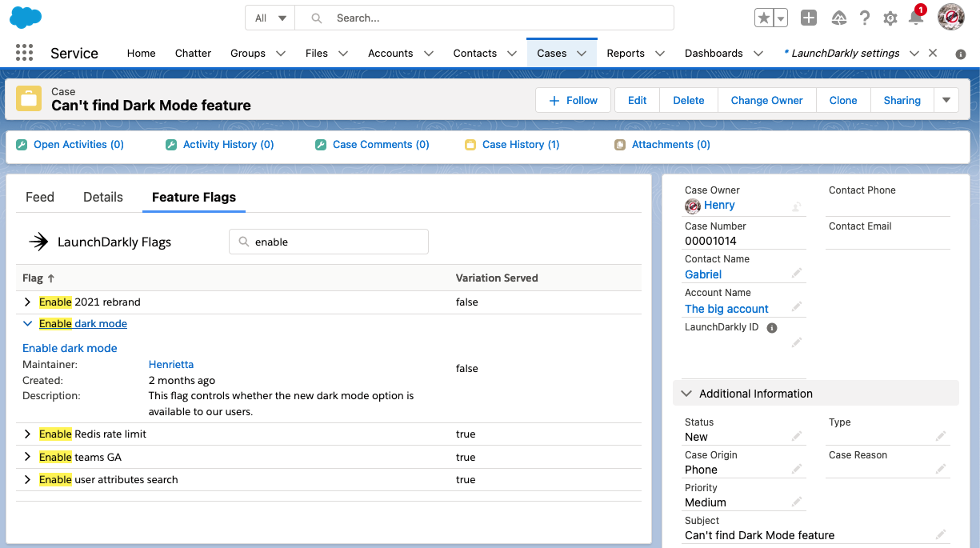Click the Clone button

coord(843,100)
